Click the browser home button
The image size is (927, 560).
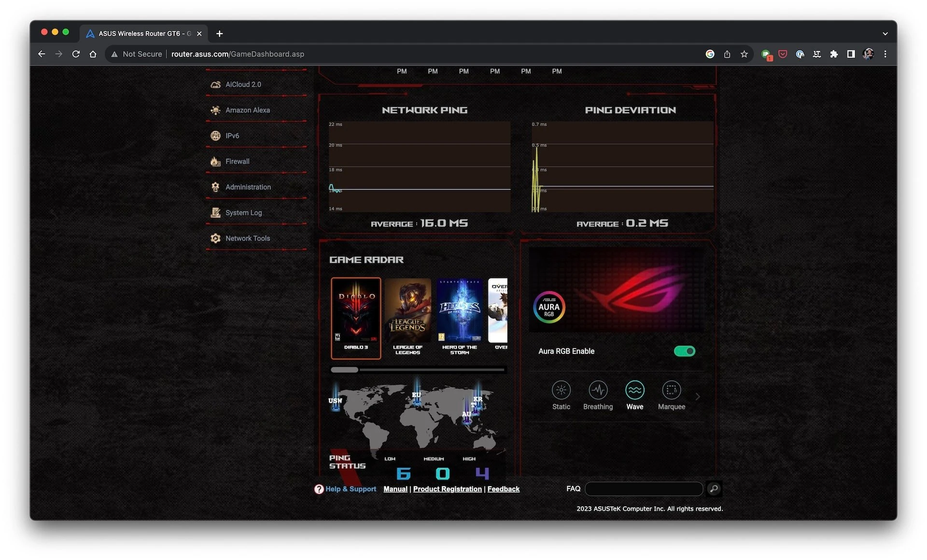coord(93,54)
